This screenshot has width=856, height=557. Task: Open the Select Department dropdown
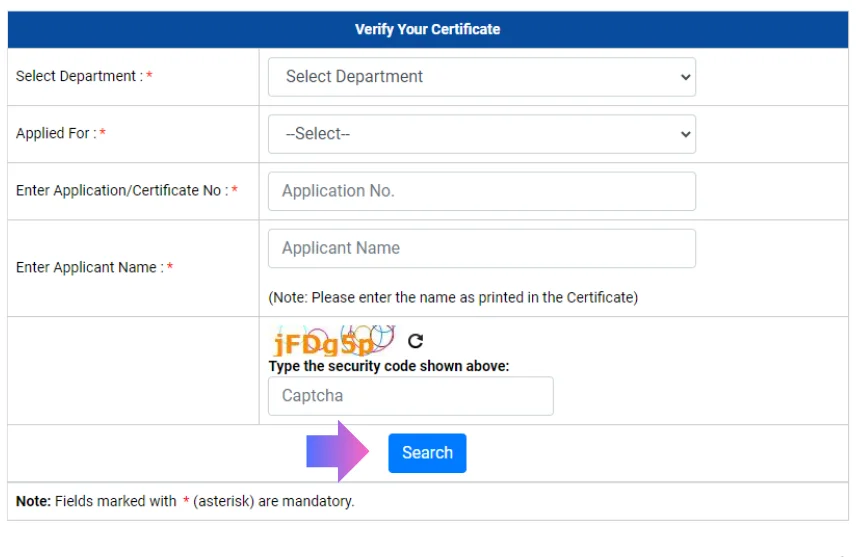481,77
